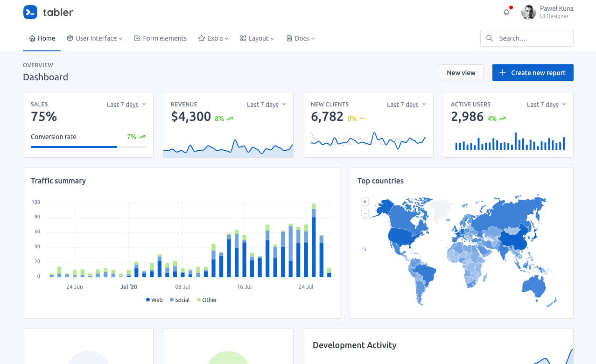Screen dimensions: 596x364
Task: Click the Home house icon
Action: click(x=32, y=38)
